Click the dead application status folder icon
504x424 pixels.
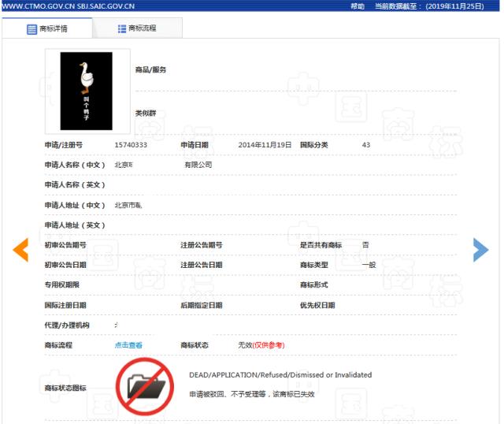(x=145, y=386)
